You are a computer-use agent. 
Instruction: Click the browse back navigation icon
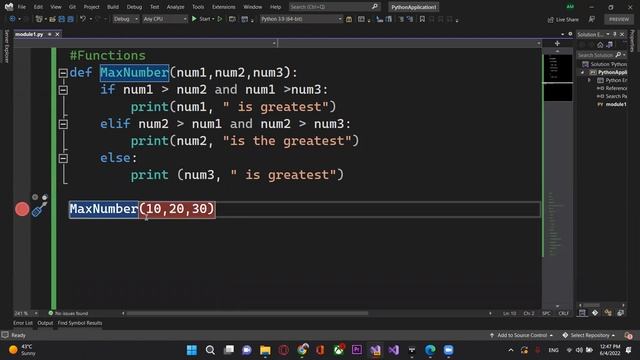[x=12, y=19]
